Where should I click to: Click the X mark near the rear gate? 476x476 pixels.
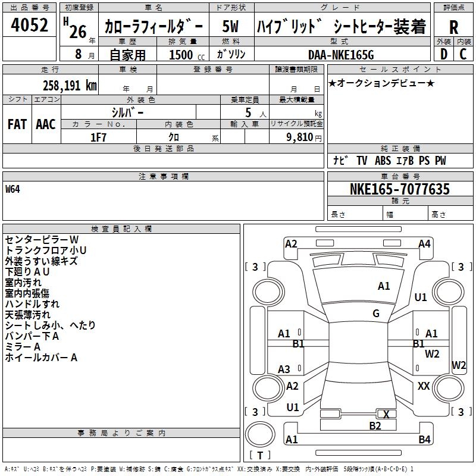(386, 414)
